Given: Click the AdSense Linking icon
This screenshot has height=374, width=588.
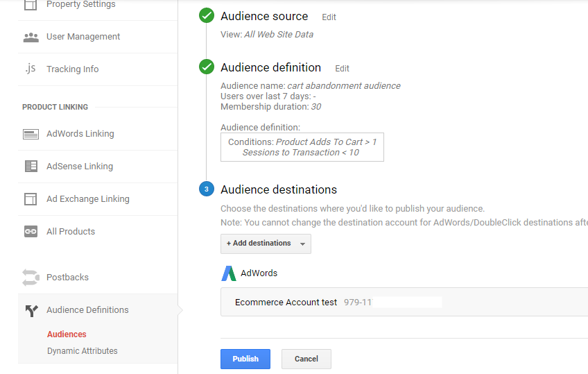Looking at the screenshot, I should click(31, 166).
